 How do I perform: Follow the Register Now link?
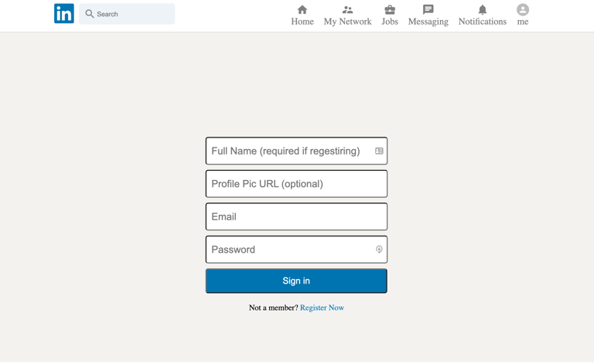point(322,308)
